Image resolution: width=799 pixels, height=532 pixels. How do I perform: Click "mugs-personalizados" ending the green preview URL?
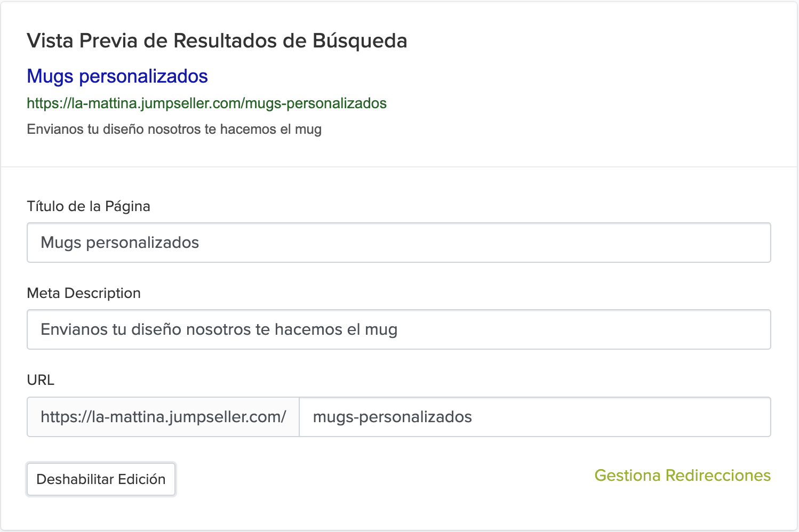(x=316, y=103)
